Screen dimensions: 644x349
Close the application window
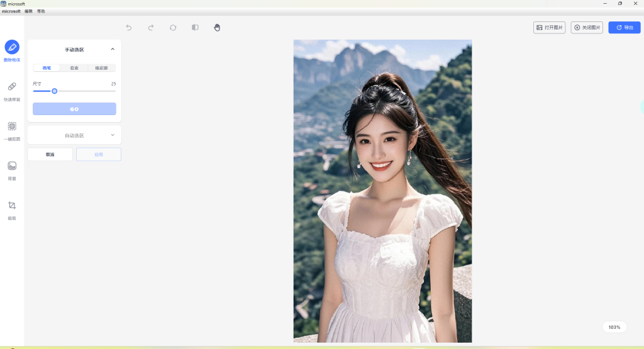pos(635,4)
